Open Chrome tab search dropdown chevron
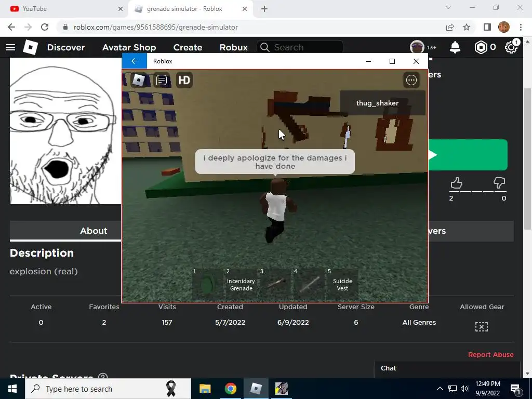This screenshot has height=399, width=532. pos(448,7)
